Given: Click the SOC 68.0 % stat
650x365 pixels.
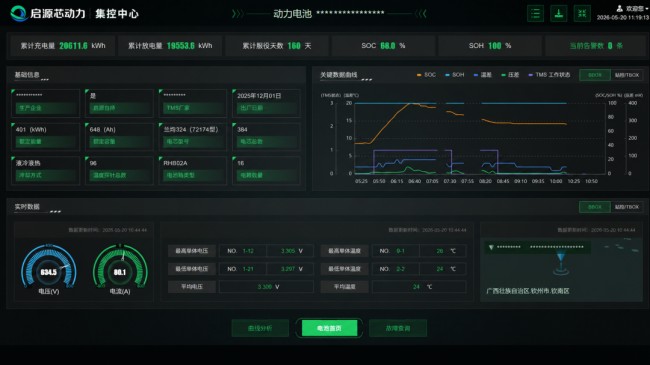Looking at the screenshot, I should click(x=383, y=46).
